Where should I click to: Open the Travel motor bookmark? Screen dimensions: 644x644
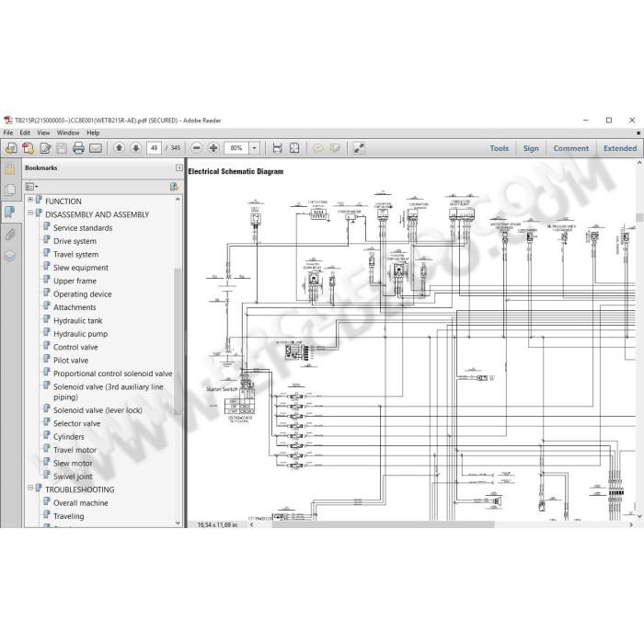tap(75, 450)
